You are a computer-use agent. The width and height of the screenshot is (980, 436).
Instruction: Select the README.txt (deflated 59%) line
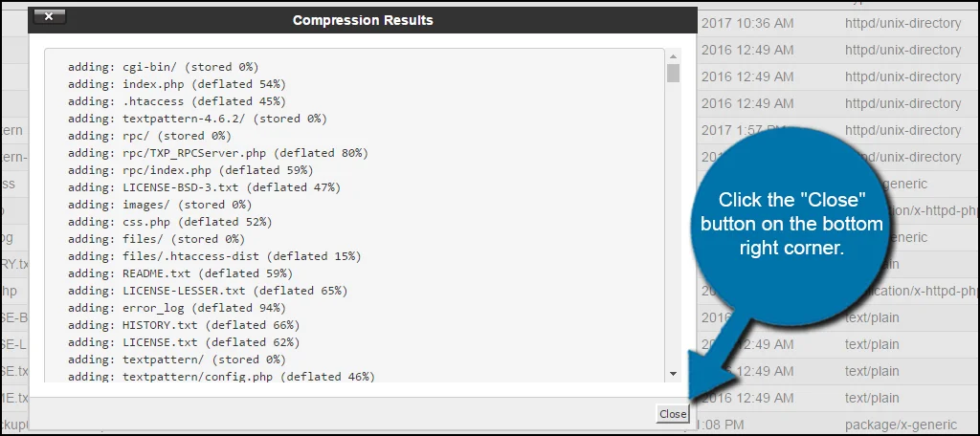[x=184, y=273]
